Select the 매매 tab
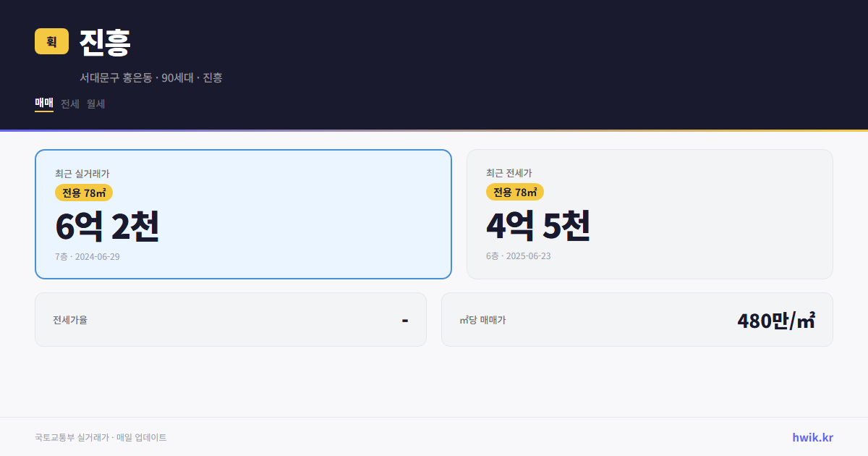The image size is (868, 456). (43, 104)
